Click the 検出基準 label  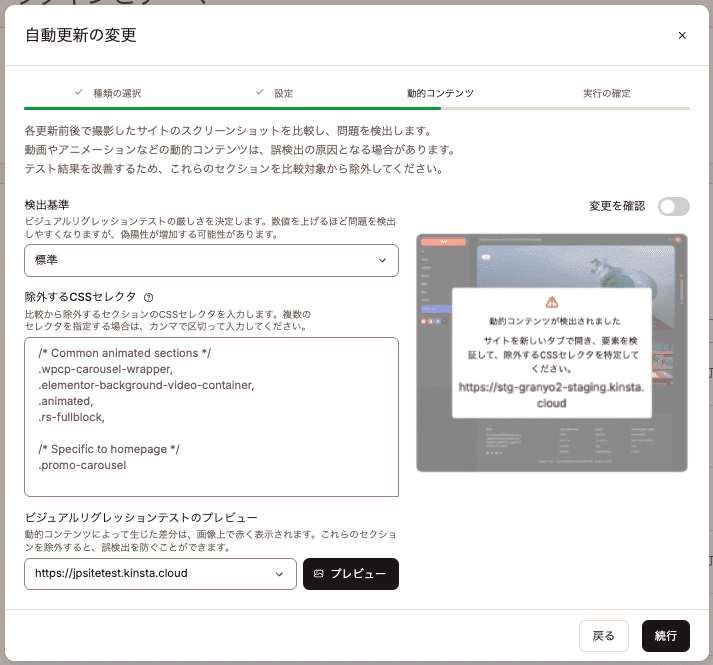point(47,205)
